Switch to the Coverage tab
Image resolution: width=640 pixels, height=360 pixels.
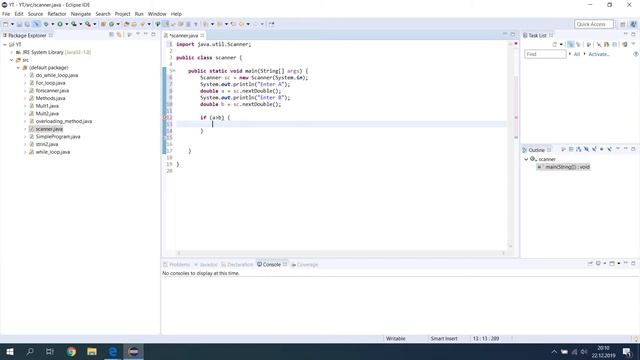(304, 264)
